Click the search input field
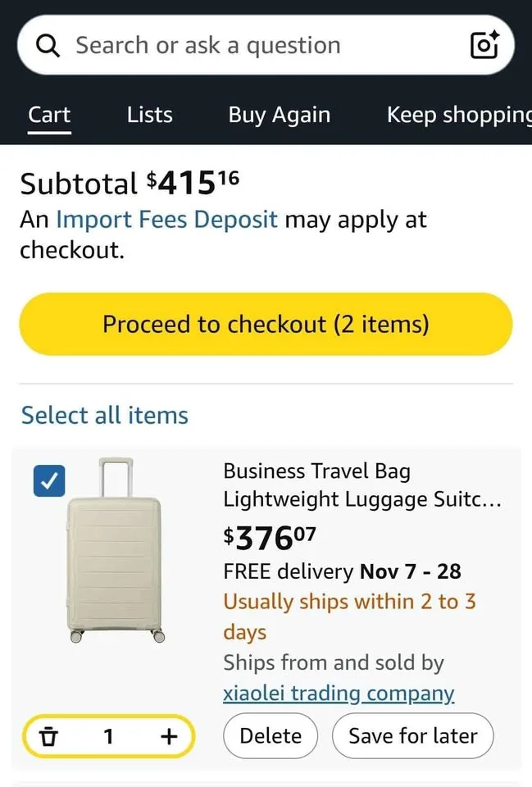 [246, 45]
